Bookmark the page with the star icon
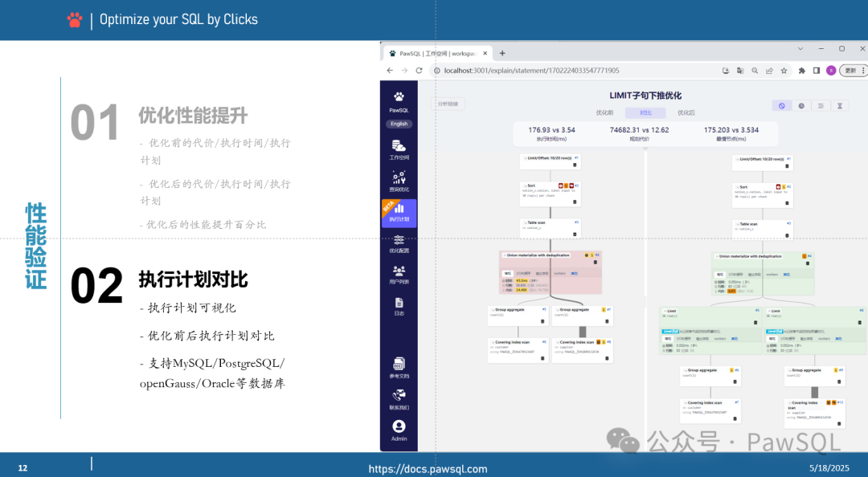 pyautogui.click(x=784, y=71)
